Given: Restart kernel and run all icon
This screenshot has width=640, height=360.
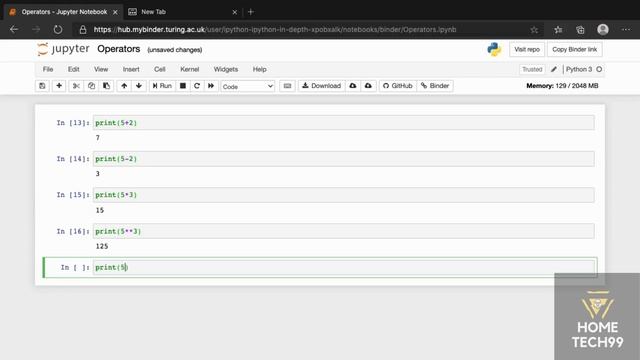Looking at the screenshot, I should tap(211, 86).
